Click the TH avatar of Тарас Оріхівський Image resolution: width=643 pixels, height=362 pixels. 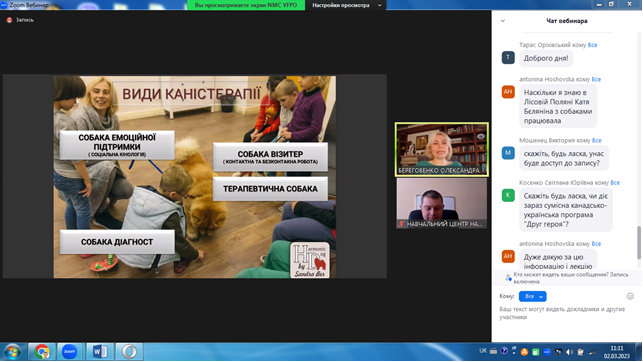coord(508,57)
